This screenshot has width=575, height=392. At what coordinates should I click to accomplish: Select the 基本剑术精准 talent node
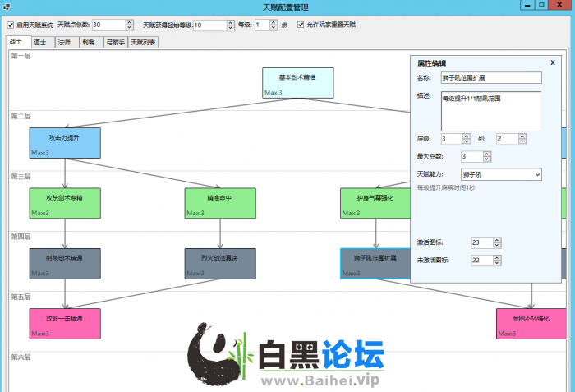point(297,82)
